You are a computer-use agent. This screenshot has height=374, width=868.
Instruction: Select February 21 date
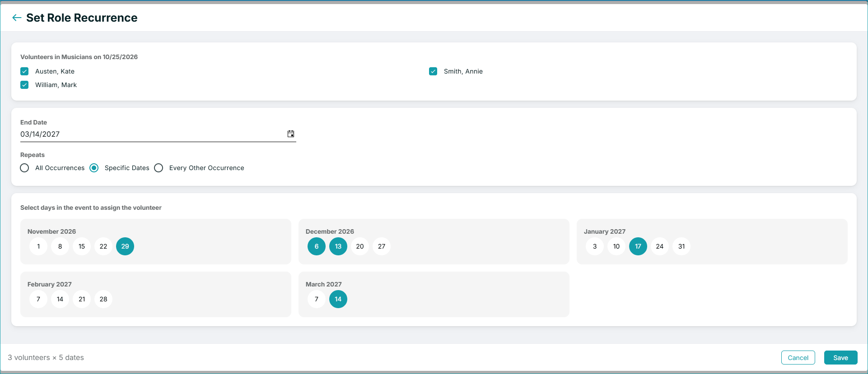point(82,299)
